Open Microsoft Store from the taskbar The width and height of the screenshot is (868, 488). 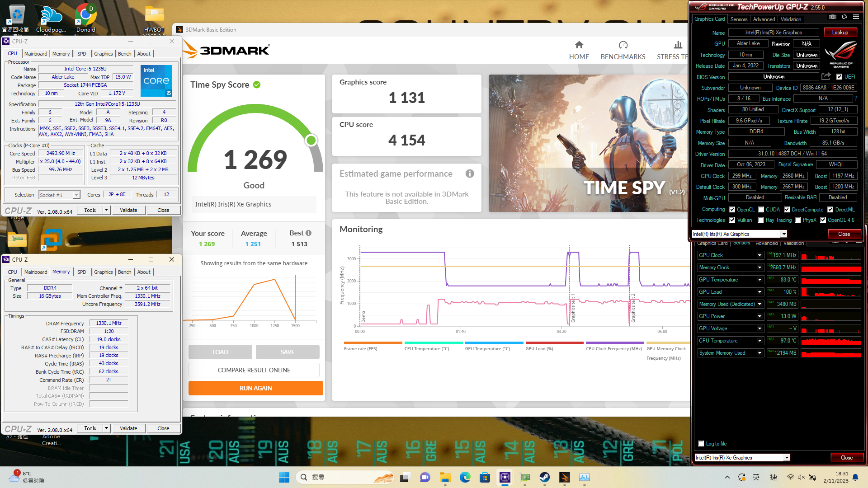pos(485,477)
